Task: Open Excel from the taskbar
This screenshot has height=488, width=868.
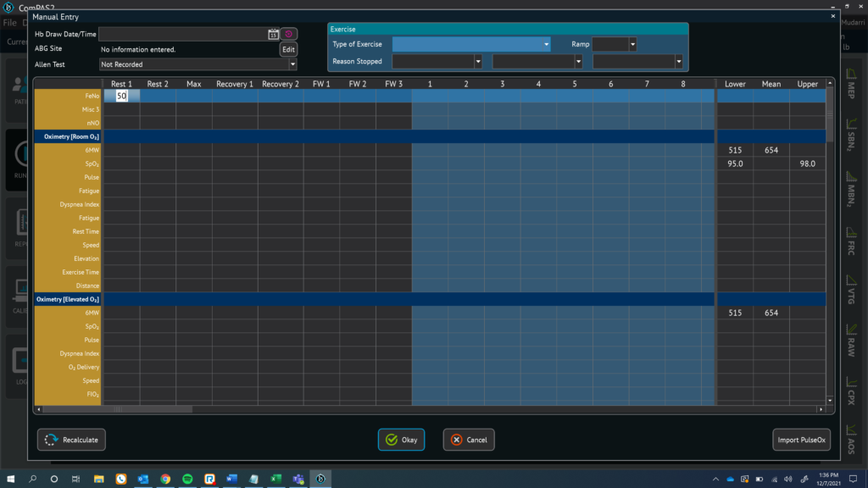Action: pos(276,479)
